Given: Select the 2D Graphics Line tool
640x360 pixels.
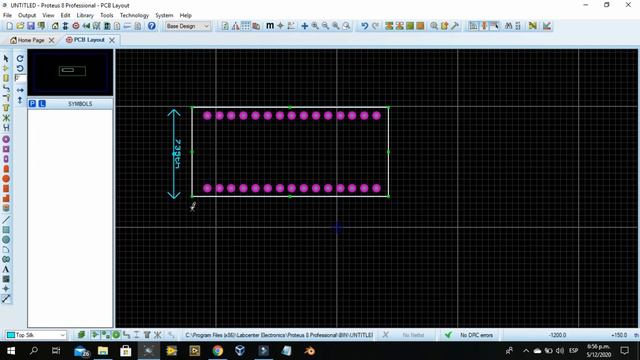Looking at the screenshot, I should click(x=6, y=220).
